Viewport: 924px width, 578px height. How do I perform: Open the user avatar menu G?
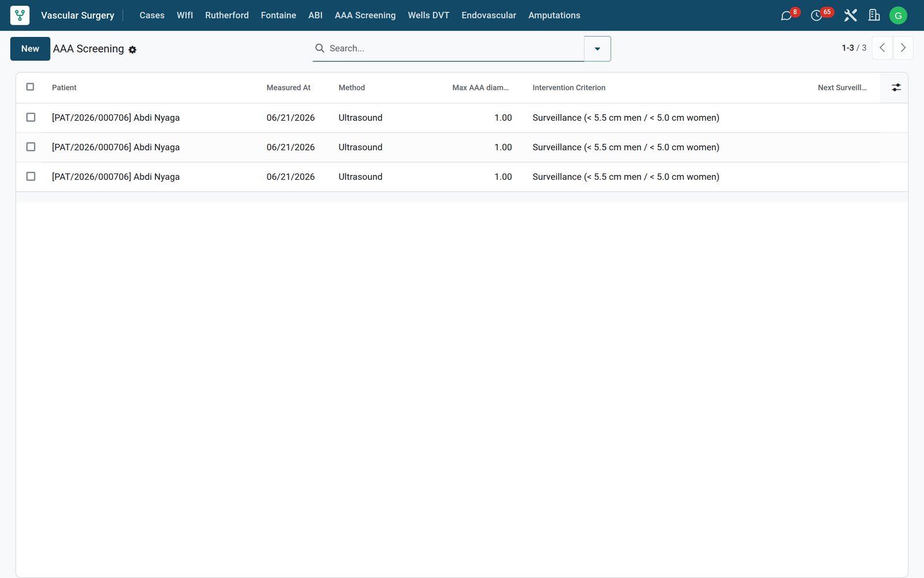[x=898, y=16]
